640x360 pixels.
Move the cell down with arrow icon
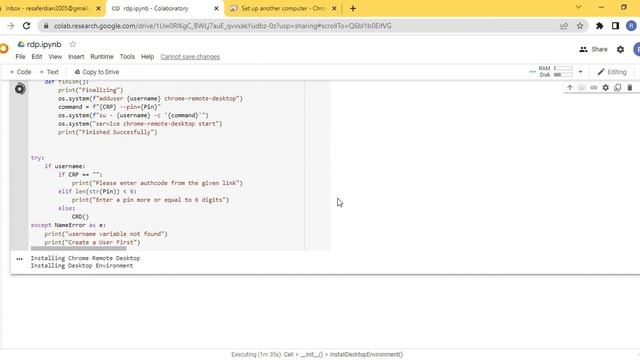point(582,87)
